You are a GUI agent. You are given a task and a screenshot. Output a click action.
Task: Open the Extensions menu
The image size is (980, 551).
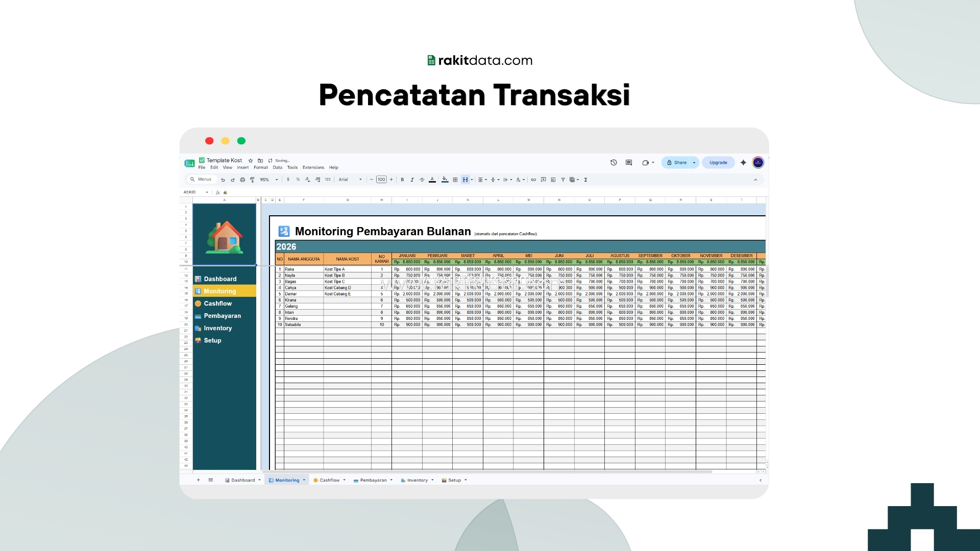click(x=313, y=167)
